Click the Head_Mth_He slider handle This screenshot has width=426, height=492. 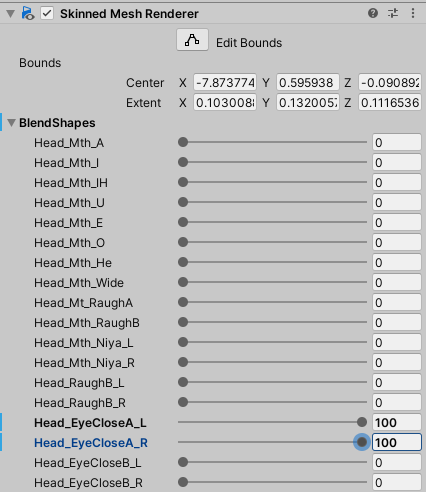click(183, 262)
